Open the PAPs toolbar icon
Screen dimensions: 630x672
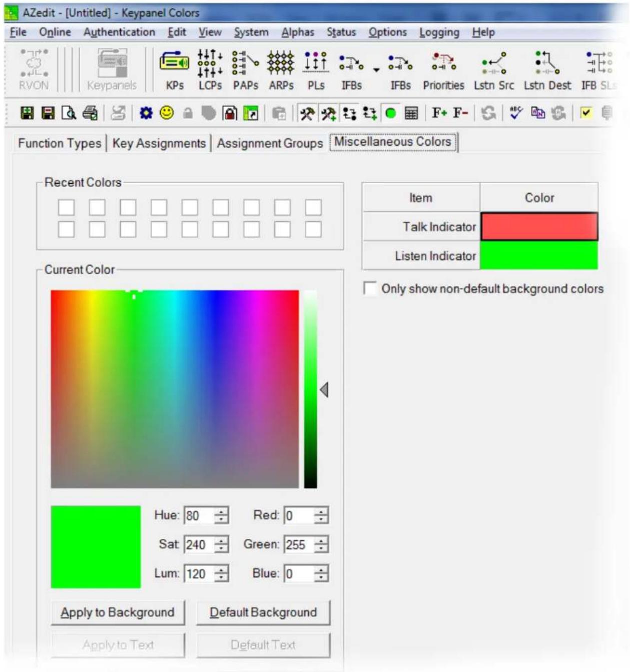[x=245, y=71]
